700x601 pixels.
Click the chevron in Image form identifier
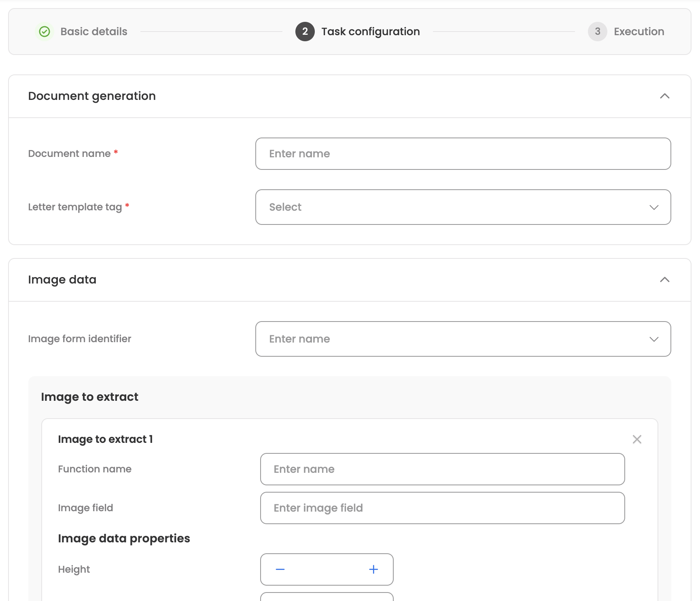654,339
